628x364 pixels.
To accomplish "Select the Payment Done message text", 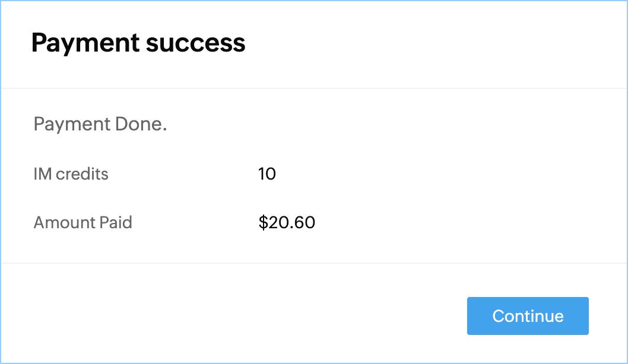I will coord(100,124).
